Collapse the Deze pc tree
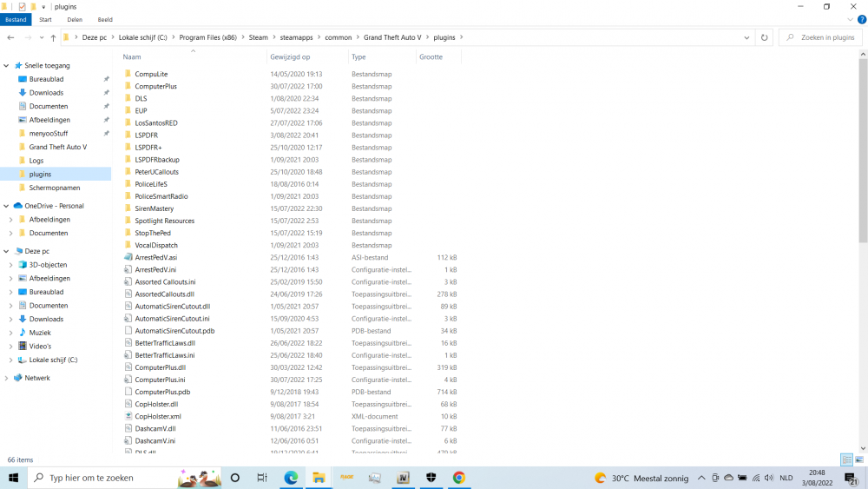 pyautogui.click(x=6, y=251)
